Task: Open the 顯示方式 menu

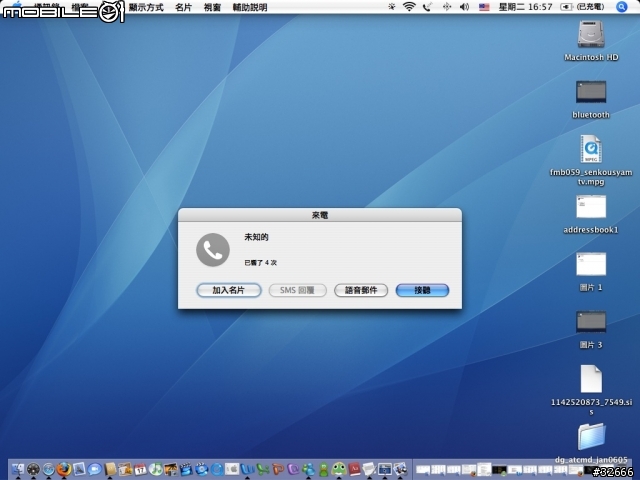Action: pos(146,7)
